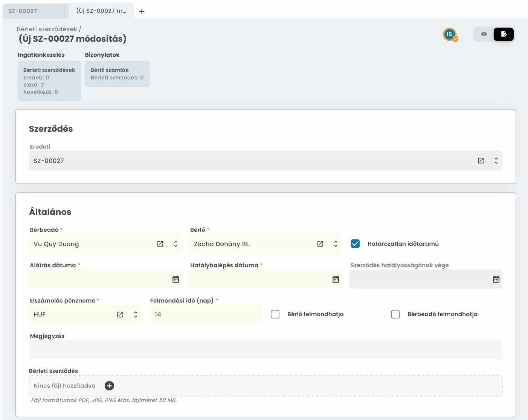
Task: Click the Eredeti SZ-00027 field
Action: pos(266,161)
